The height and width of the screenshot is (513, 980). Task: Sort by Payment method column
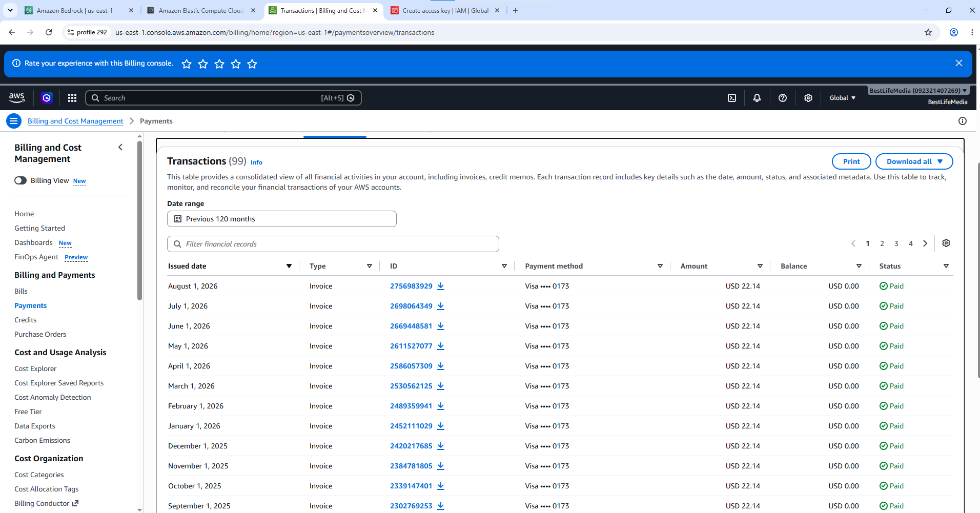pos(660,266)
